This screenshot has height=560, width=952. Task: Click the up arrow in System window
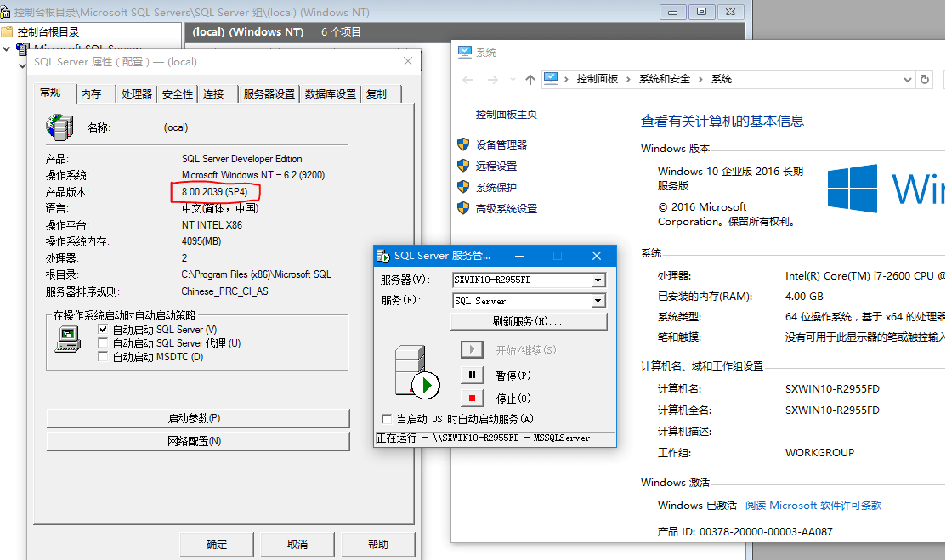point(530,80)
